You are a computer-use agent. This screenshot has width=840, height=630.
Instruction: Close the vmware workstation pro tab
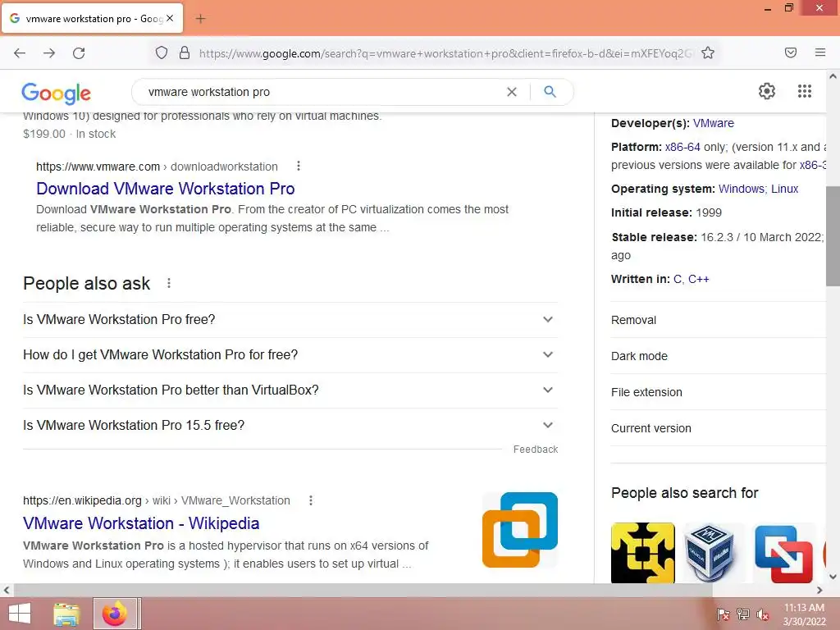[x=170, y=18]
